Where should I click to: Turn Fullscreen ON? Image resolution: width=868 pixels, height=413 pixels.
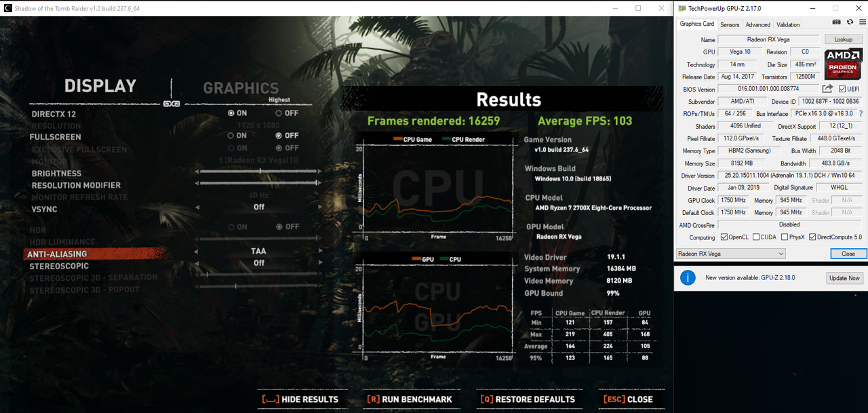pyautogui.click(x=237, y=136)
